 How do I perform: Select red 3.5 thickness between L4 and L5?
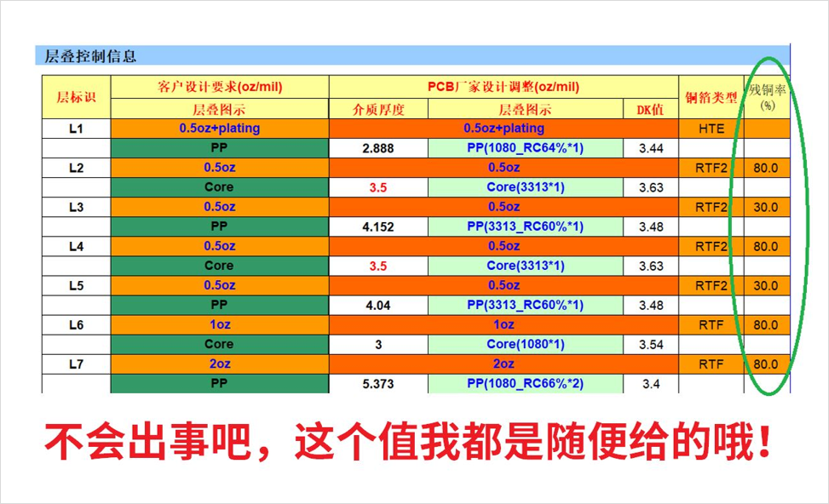(378, 266)
